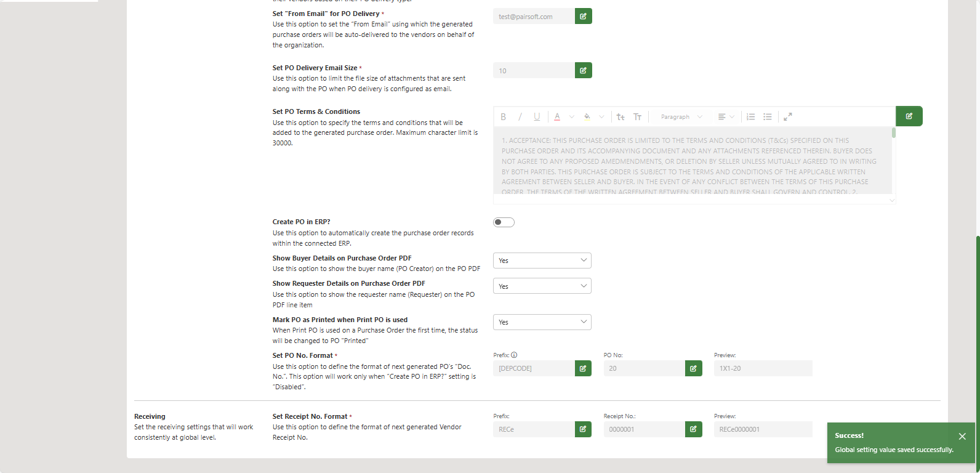
Task: Click the info icon next to Prefix
Action: [x=514, y=355]
